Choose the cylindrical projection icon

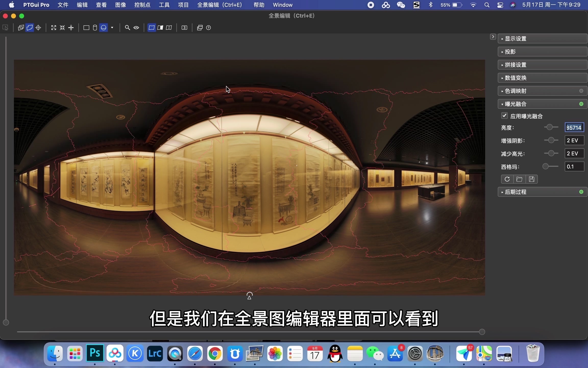(95, 28)
